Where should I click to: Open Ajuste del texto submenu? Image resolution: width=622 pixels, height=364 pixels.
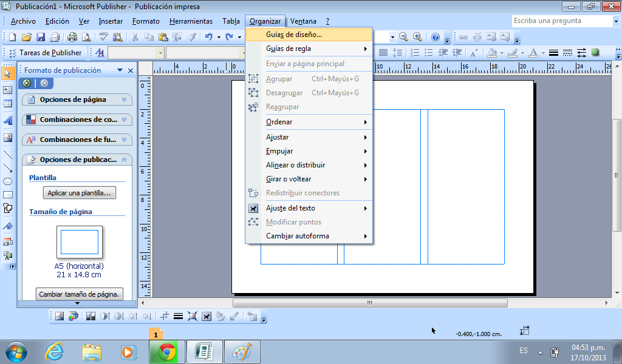[x=309, y=208]
